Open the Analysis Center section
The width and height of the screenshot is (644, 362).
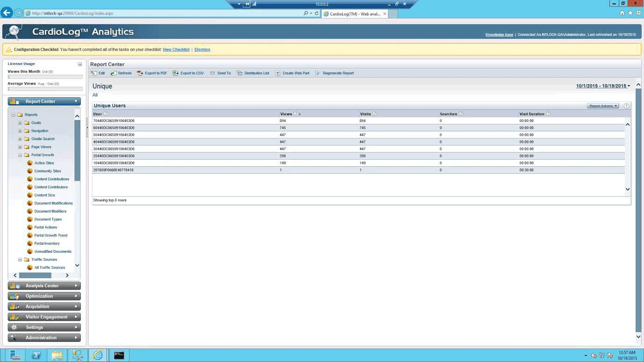[x=44, y=286]
